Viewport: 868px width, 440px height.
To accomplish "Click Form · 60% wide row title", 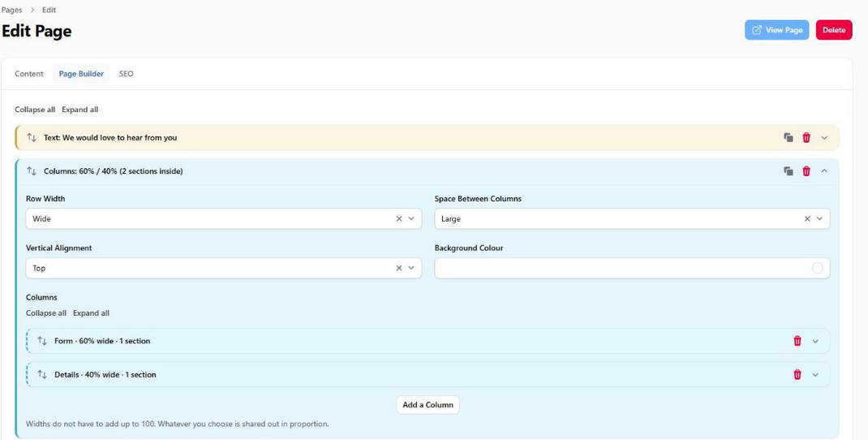I will [x=102, y=341].
